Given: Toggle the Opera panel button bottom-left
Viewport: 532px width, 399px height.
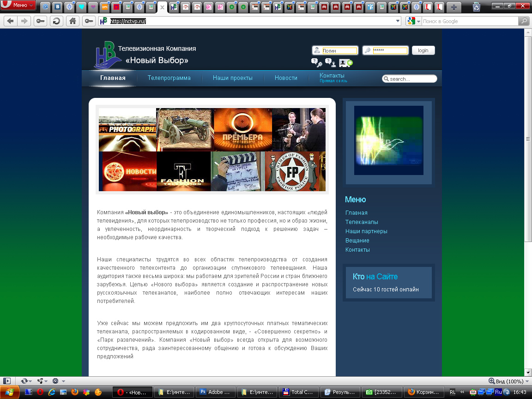Looking at the screenshot, I should click(6, 381).
